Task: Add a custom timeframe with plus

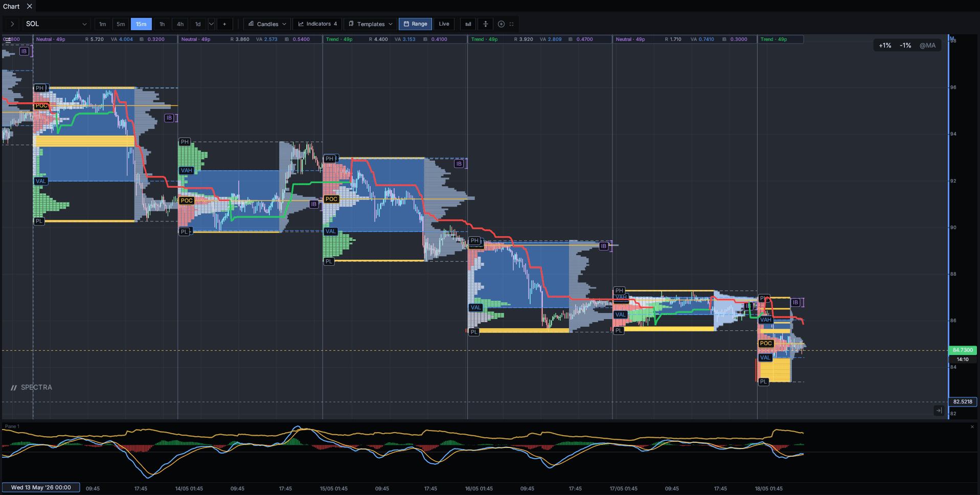Action: [x=224, y=24]
